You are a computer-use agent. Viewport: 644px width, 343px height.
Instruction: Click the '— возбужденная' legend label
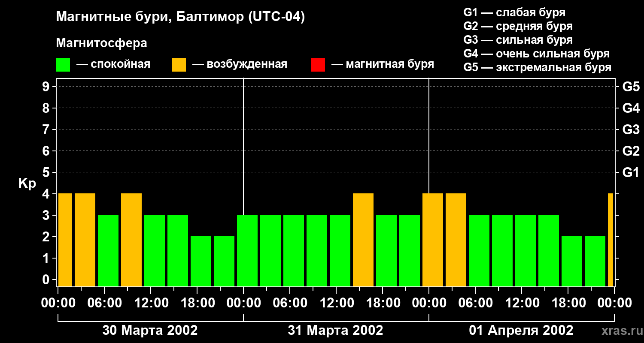point(240,64)
